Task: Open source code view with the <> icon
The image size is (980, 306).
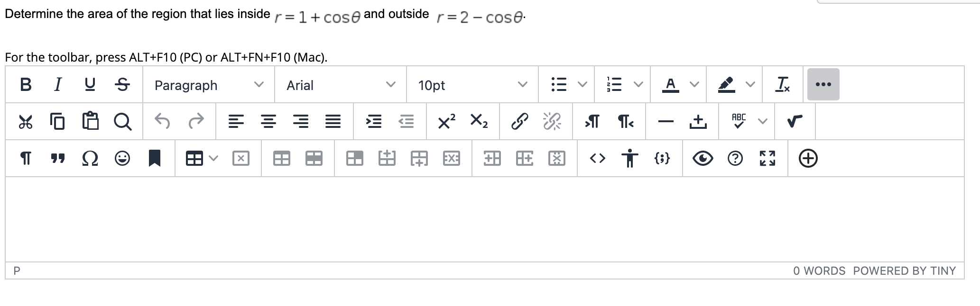Action: (x=597, y=158)
